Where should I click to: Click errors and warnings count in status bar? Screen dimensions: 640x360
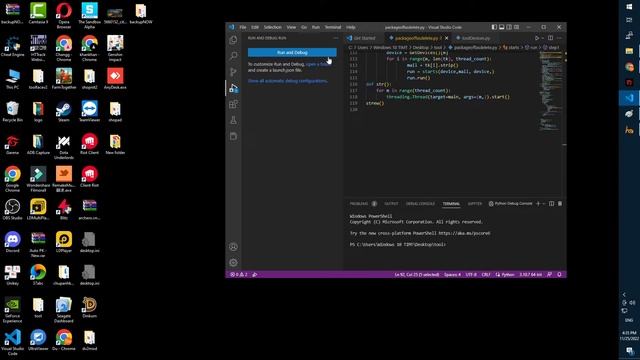coord(239,275)
